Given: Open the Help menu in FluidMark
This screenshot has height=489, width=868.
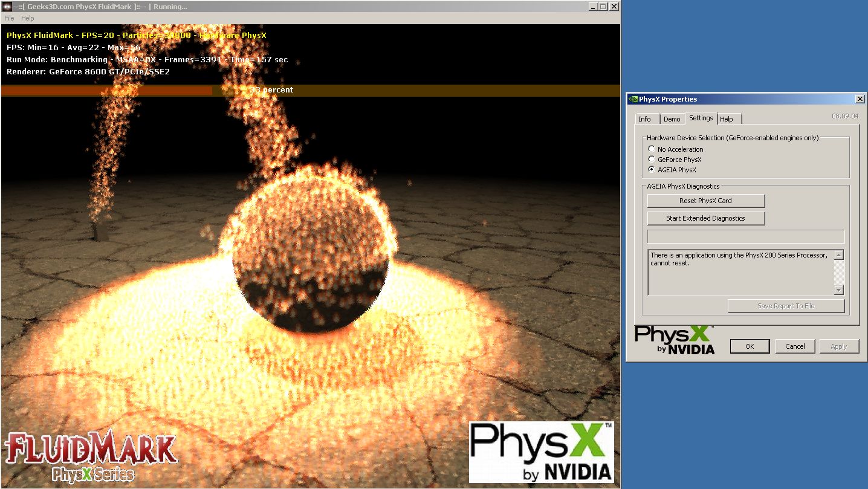Looking at the screenshot, I should [28, 18].
